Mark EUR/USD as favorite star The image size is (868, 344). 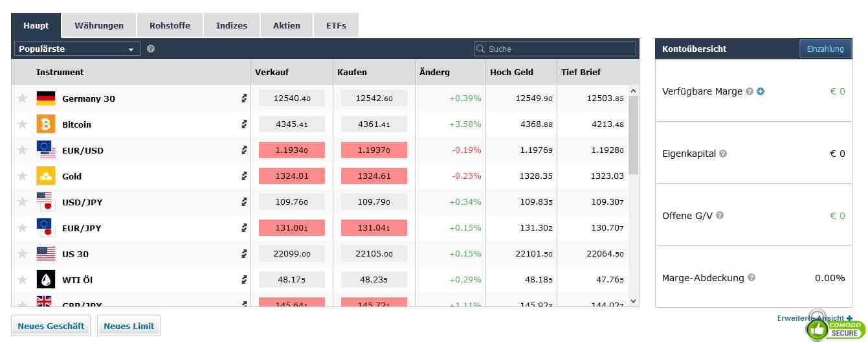coord(23,150)
